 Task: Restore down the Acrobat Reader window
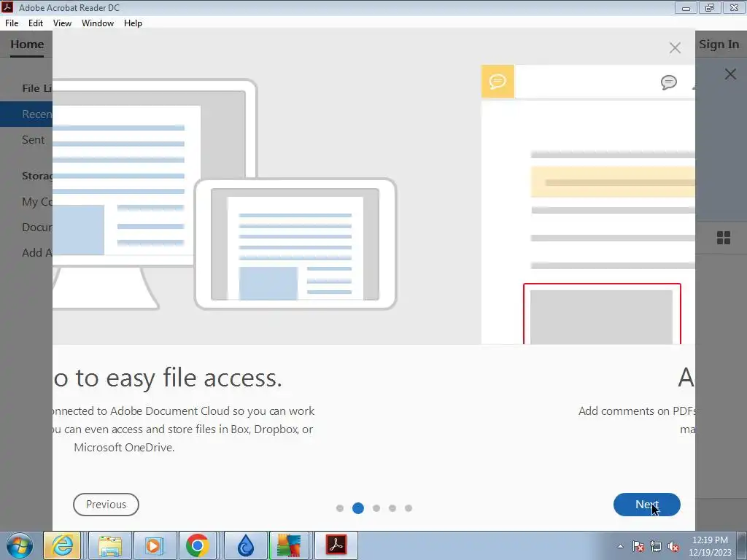[x=710, y=7]
